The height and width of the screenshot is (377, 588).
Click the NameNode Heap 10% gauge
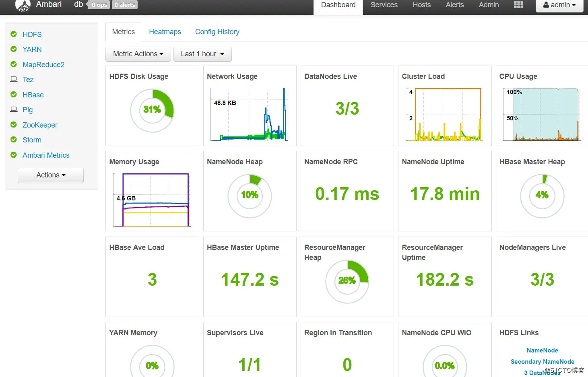250,196
